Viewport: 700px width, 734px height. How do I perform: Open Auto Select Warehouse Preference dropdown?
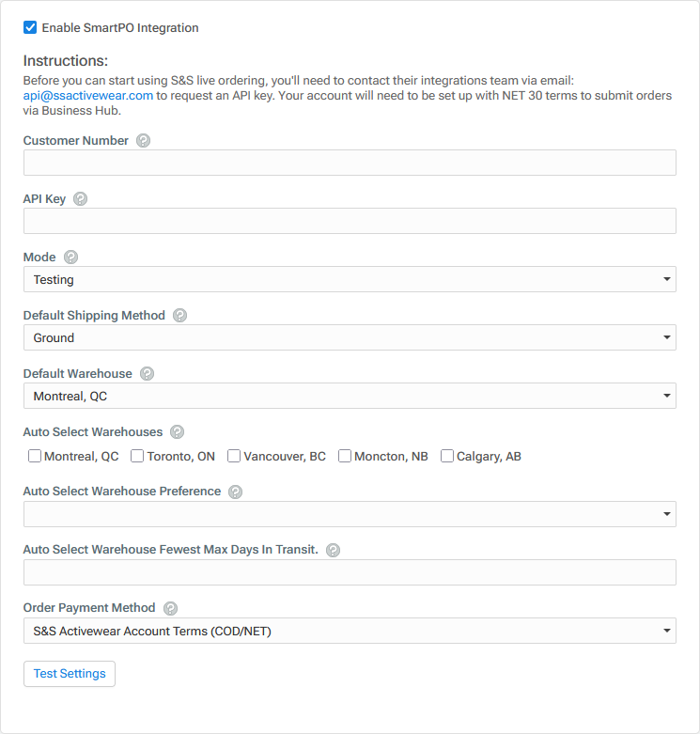click(350, 514)
